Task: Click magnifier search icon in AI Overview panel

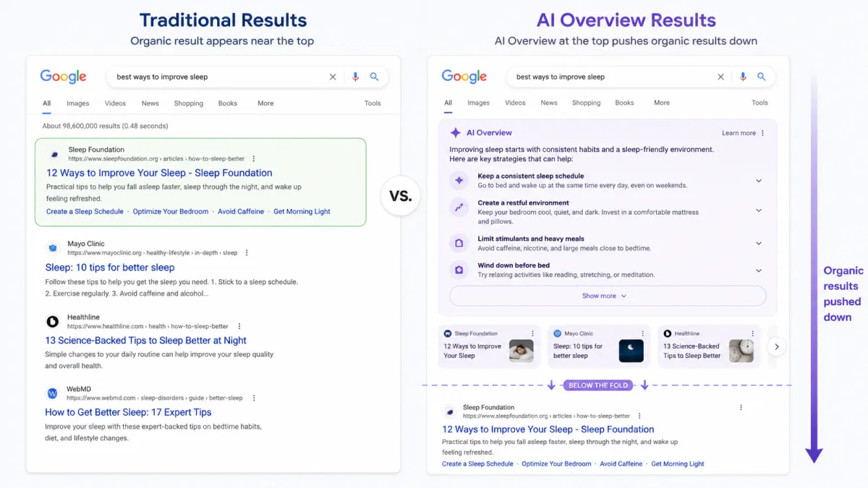Action: [761, 77]
